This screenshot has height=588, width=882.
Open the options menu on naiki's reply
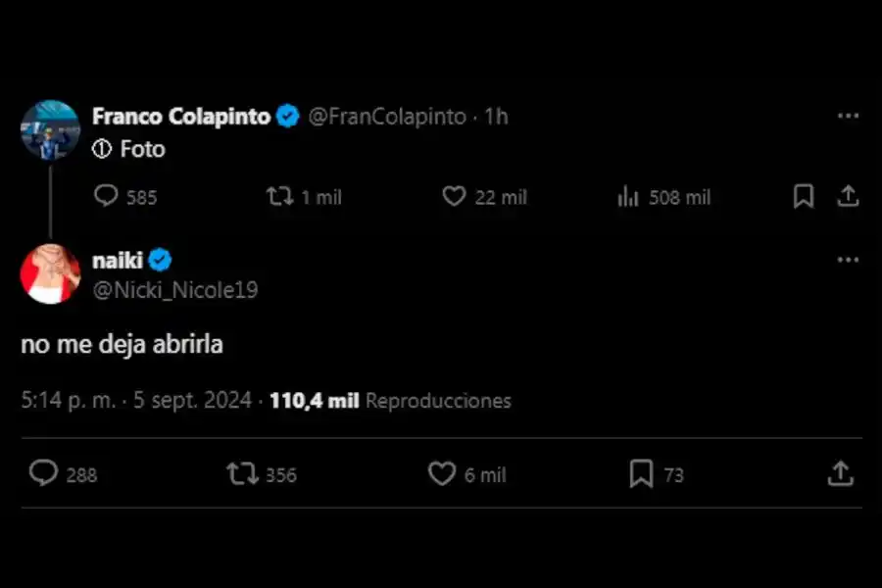pos(849,259)
